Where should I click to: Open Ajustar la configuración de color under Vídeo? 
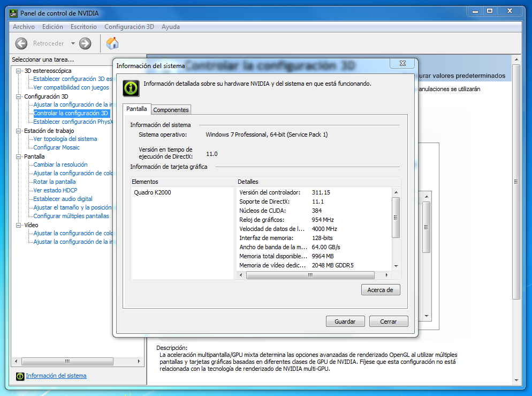pyautogui.click(x=73, y=233)
